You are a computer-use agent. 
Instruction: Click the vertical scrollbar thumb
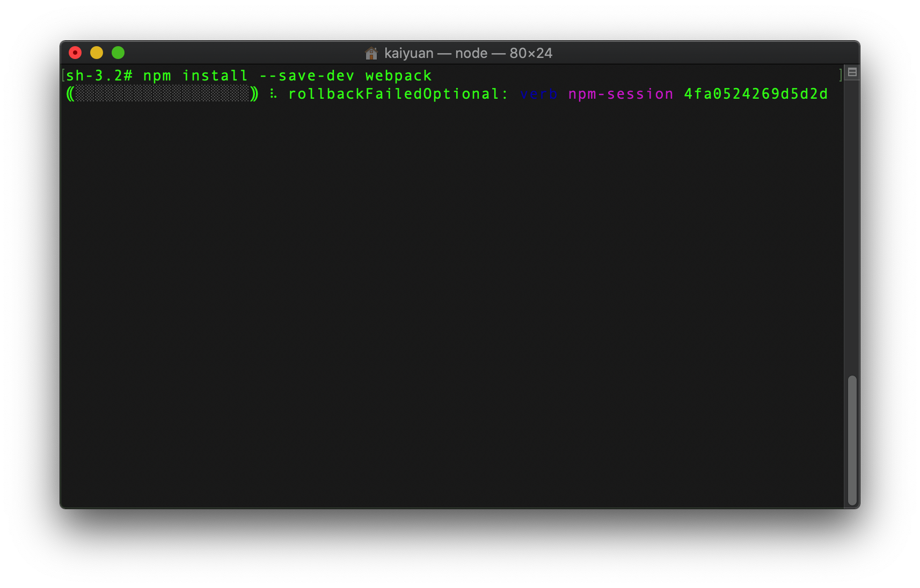(x=852, y=440)
